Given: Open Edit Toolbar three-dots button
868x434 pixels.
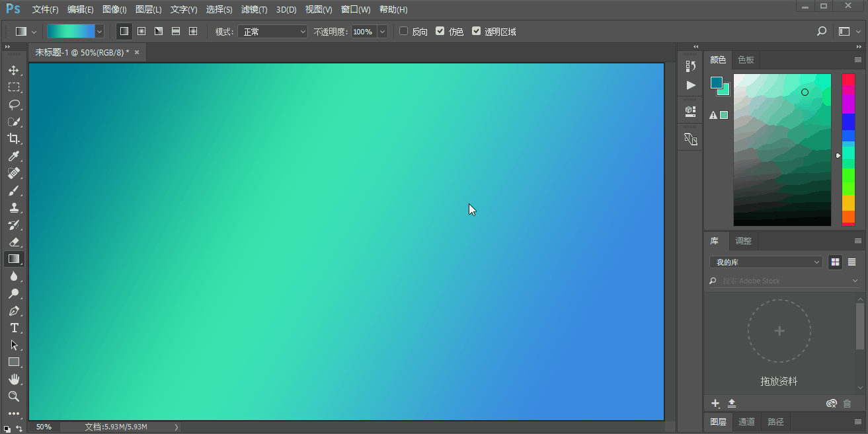Looking at the screenshot, I should 14,414.
